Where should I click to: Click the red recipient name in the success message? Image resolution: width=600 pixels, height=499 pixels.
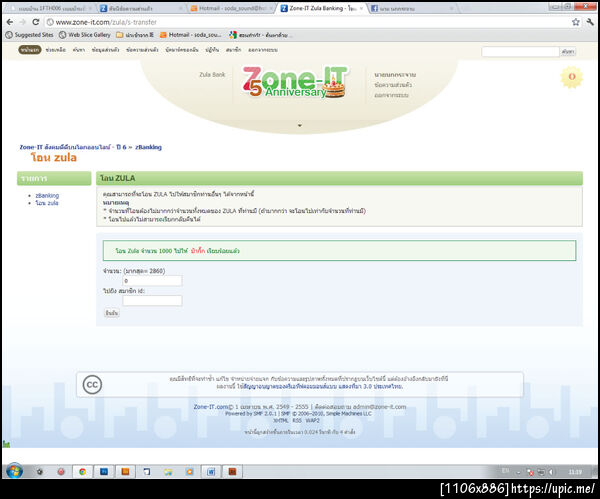pyautogui.click(x=198, y=251)
